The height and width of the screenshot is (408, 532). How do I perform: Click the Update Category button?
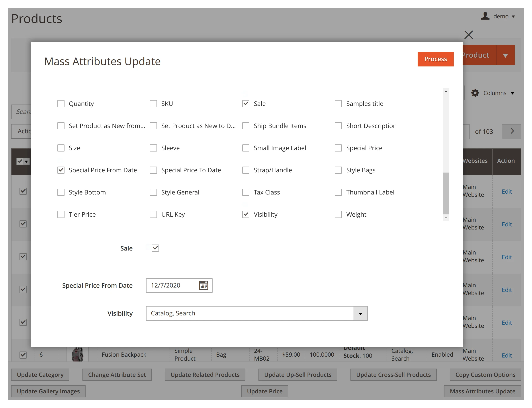point(40,375)
